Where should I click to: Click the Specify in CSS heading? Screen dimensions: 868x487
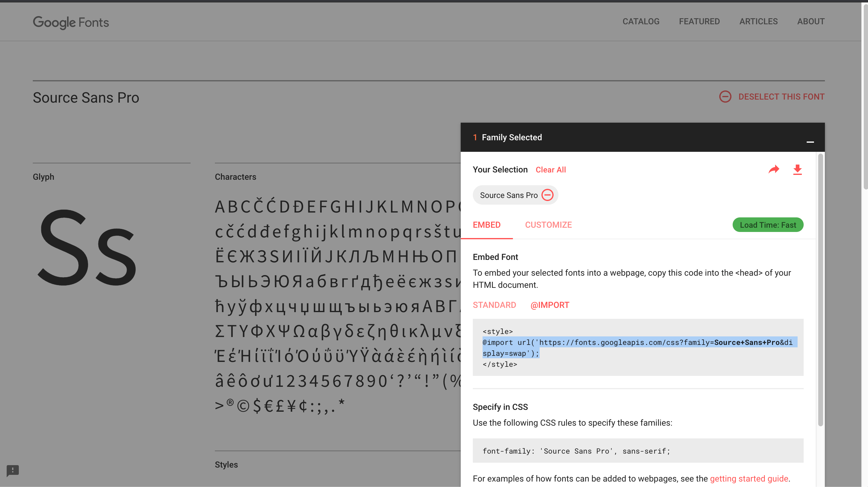[x=500, y=407]
